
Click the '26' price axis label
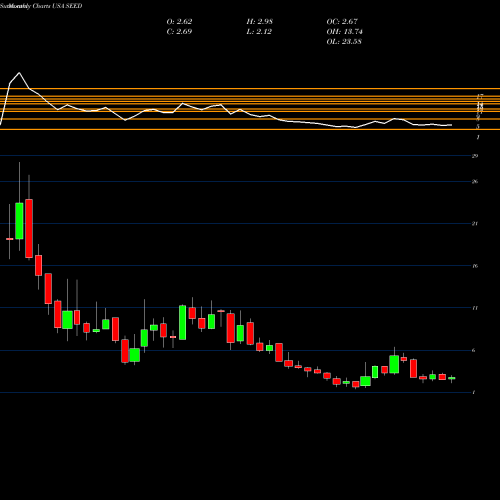(x=475, y=181)
